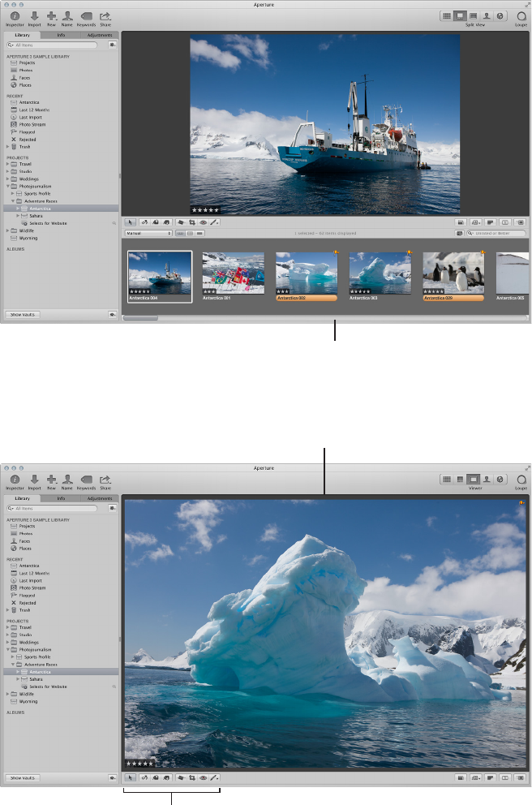
Task: Select Straighten tool in upper window tool strip
Action: [x=181, y=222]
